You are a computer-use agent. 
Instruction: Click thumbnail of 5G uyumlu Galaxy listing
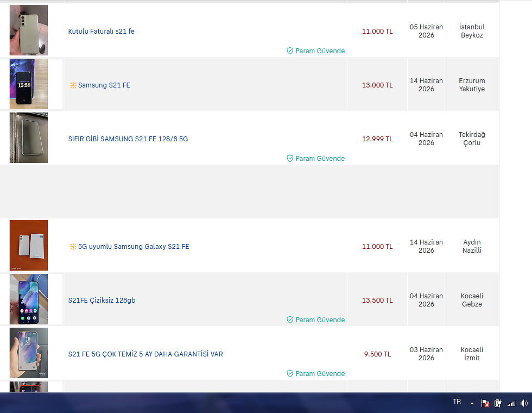click(x=28, y=245)
